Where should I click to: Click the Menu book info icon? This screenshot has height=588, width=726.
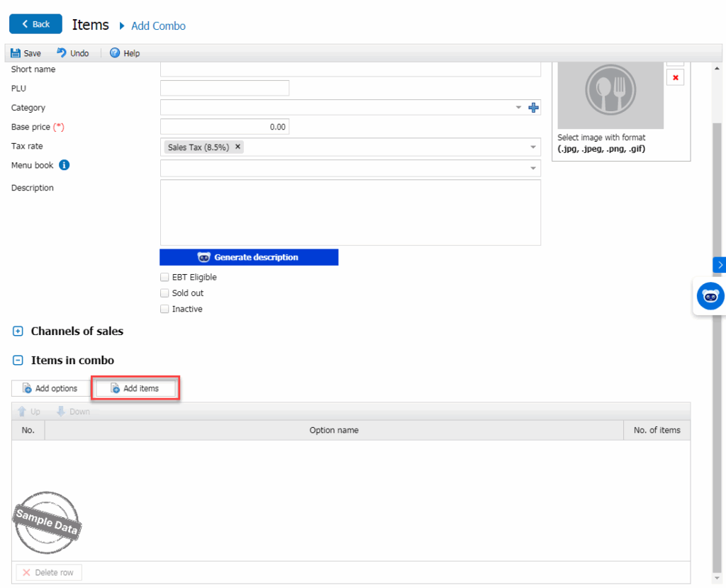point(65,165)
